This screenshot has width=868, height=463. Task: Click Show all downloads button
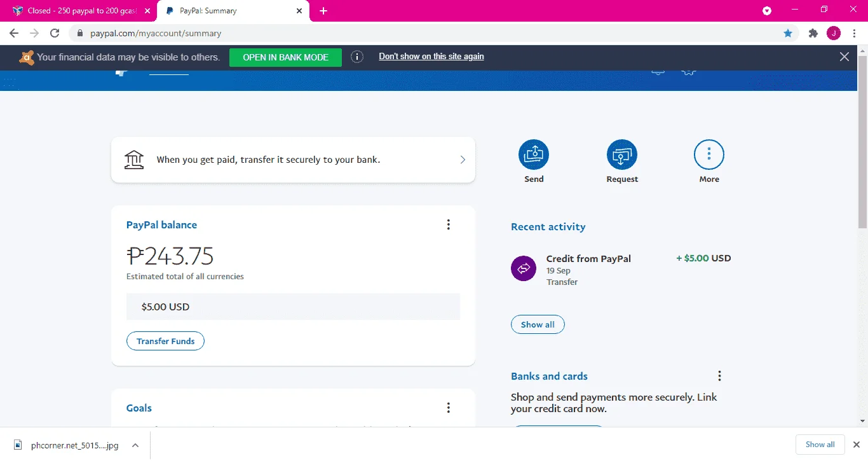(820, 445)
